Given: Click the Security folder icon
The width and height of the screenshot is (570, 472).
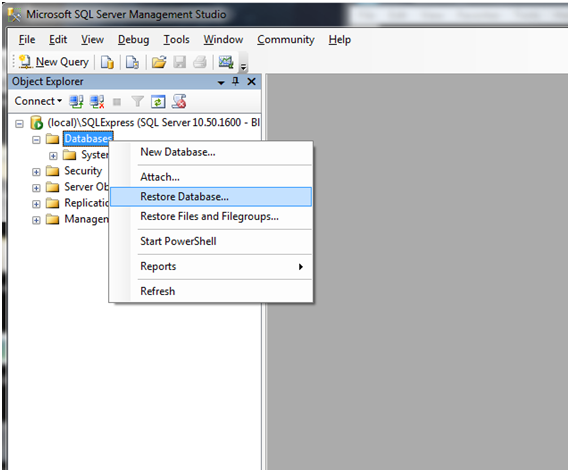Looking at the screenshot, I should point(53,171).
